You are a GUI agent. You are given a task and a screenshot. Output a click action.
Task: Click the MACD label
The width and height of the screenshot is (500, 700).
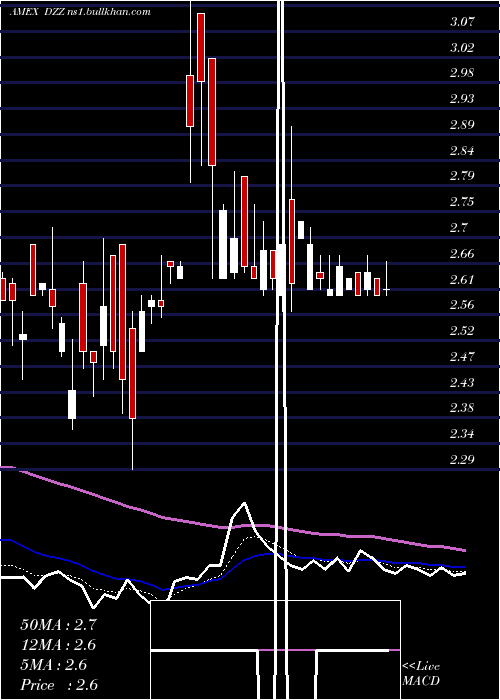point(421,682)
